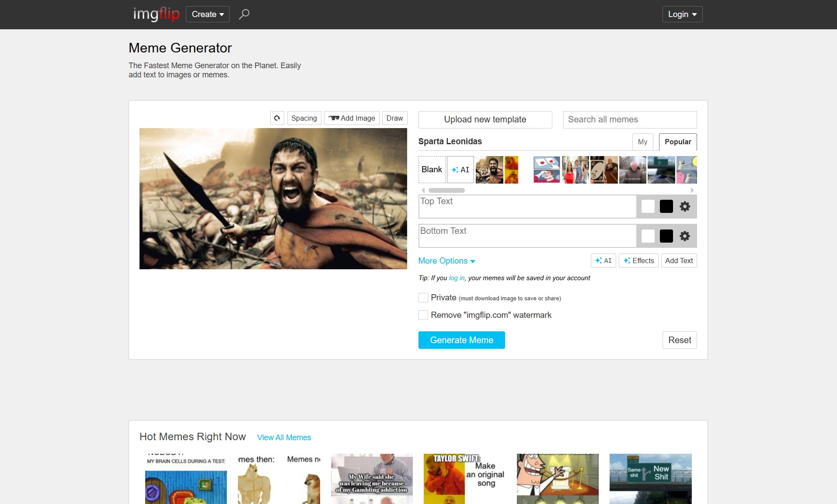Screen dimensions: 837x504
Task: Click the Sparta Leonidas meme preview image
Action: [273, 198]
